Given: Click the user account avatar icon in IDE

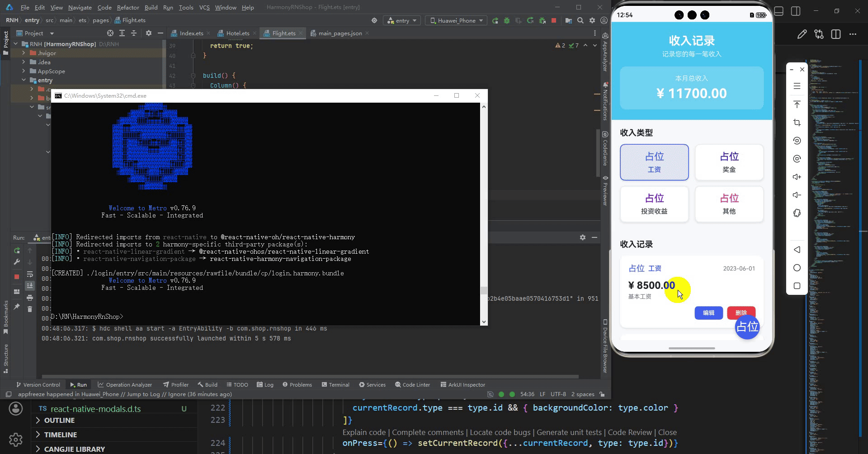Looking at the screenshot, I should click(604, 20).
